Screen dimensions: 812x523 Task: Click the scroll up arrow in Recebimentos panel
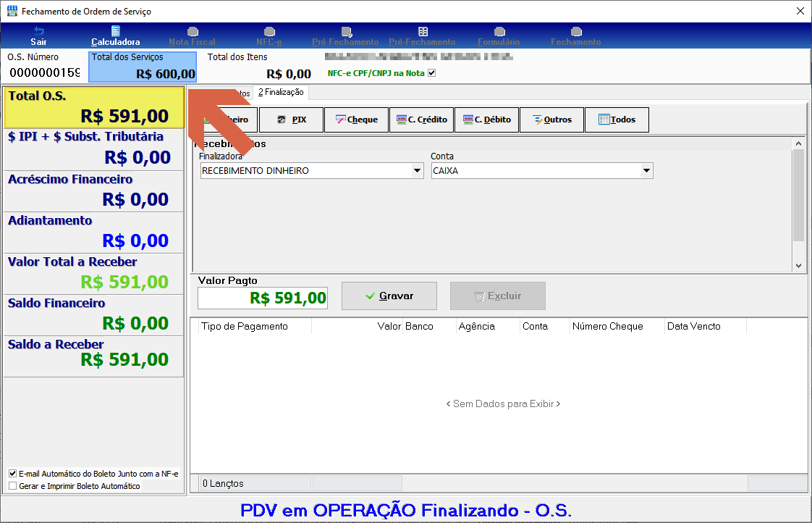click(798, 143)
